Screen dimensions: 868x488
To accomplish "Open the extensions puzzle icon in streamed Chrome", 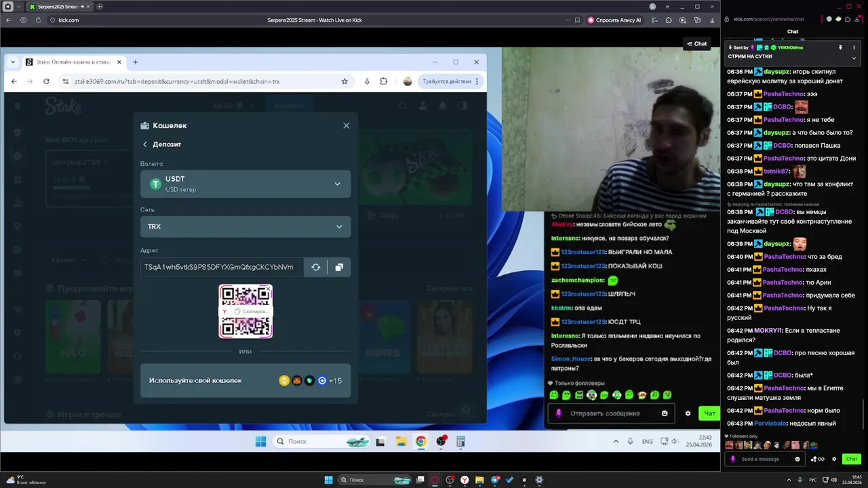I will (384, 81).
